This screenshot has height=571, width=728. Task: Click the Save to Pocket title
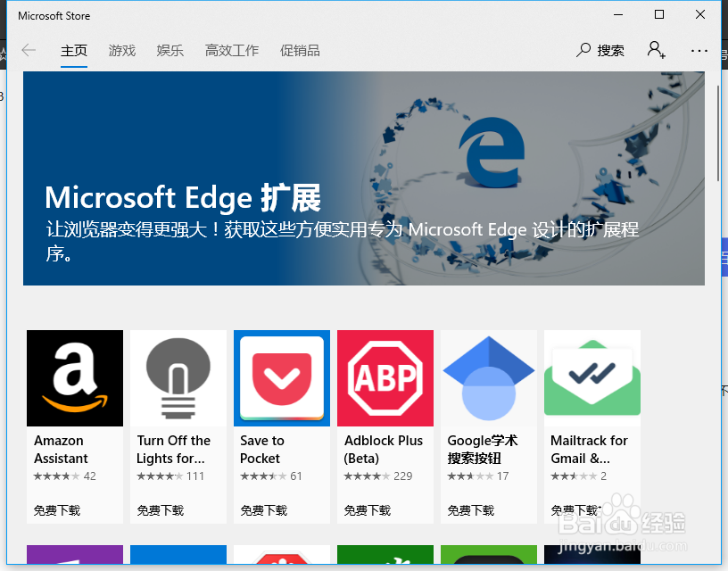point(262,450)
